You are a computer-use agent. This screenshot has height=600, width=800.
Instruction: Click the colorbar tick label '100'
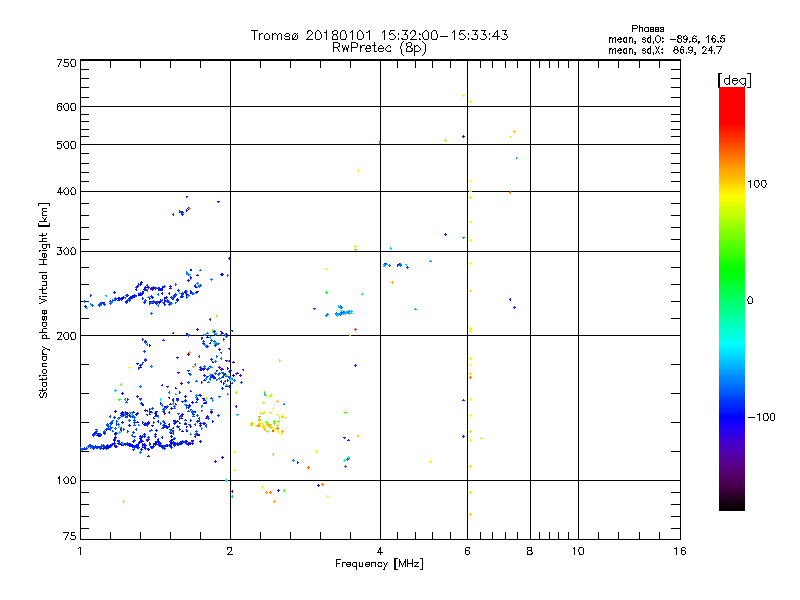(757, 184)
